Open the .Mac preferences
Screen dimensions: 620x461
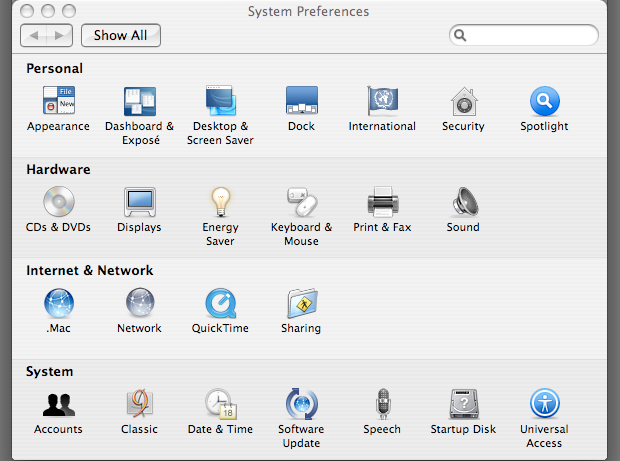pos(59,303)
